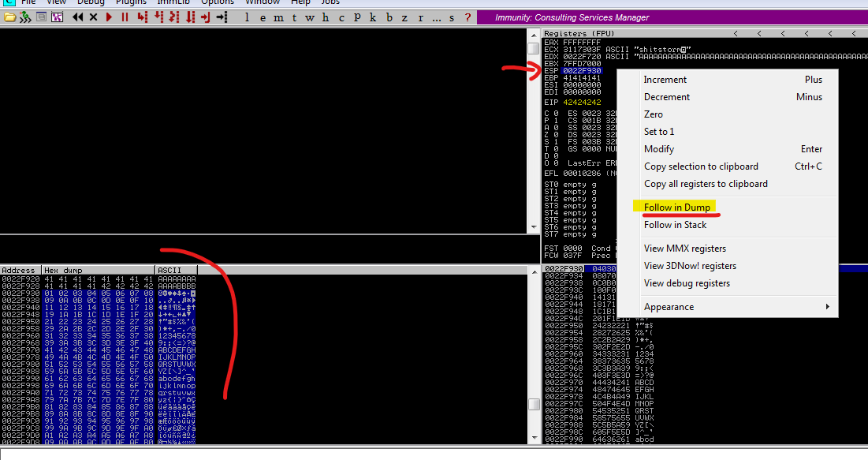Click the red question mark help icon
Viewport: 868px width, 460px height.
tap(468, 17)
